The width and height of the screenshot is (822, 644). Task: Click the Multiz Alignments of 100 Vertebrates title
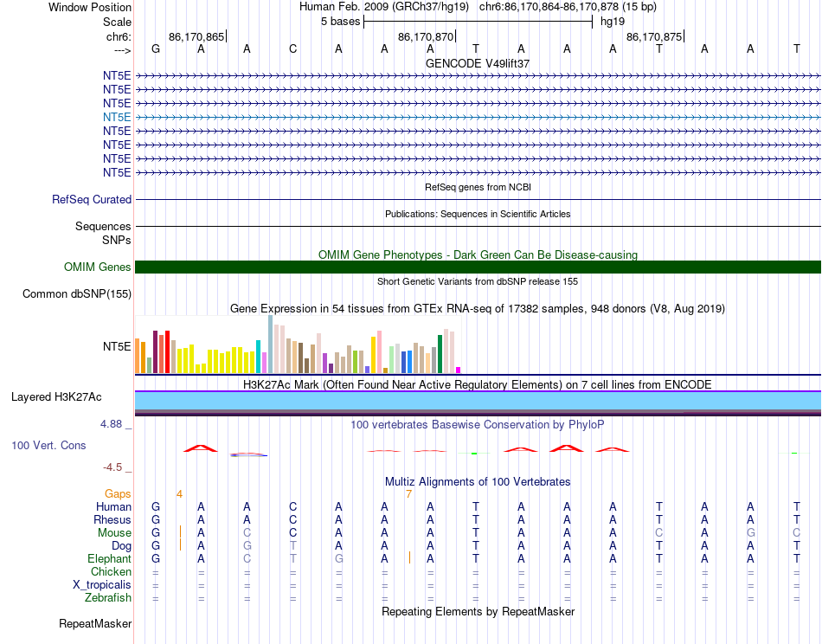click(x=478, y=481)
